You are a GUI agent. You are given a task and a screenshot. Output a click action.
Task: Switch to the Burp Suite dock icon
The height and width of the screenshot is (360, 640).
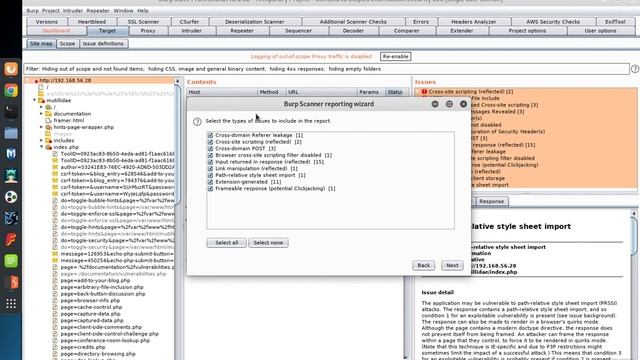tap(11, 282)
